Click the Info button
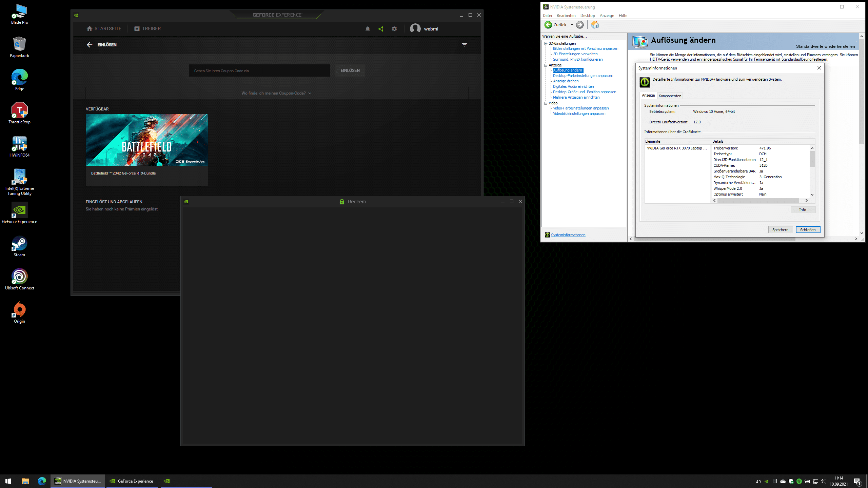Image resolution: width=868 pixels, height=488 pixels. click(803, 210)
